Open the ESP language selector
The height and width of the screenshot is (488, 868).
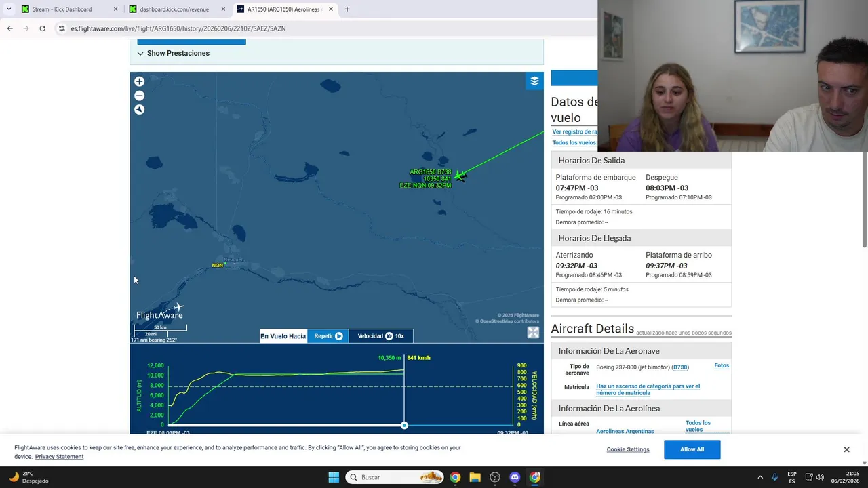point(792,477)
